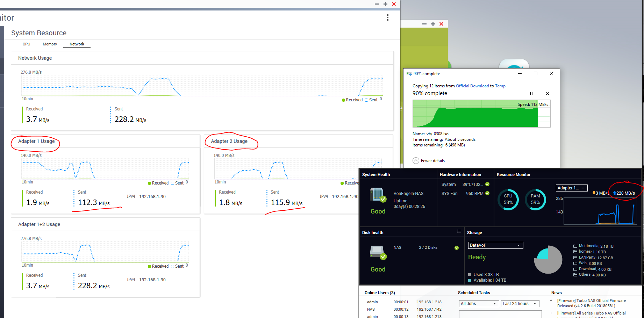Click the disk drive health icon

pyautogui.click(x=378, y=252)
